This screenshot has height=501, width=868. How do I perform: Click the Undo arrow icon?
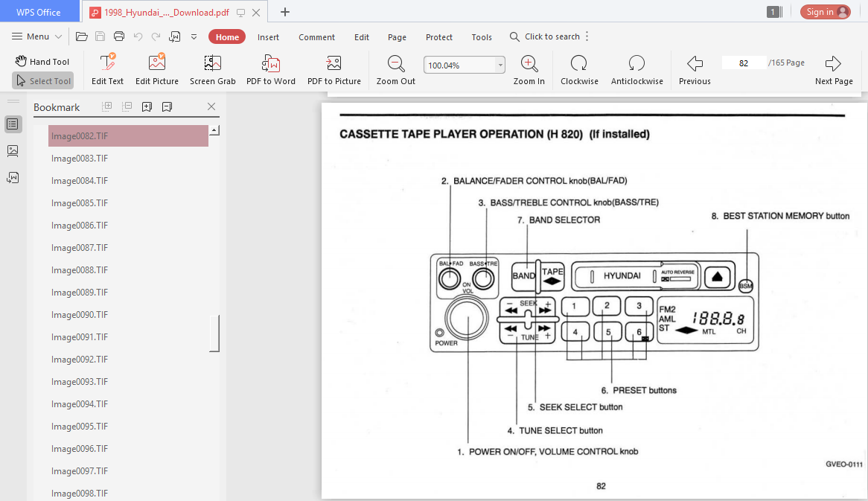pyautogui.click(x=138, y=36)
